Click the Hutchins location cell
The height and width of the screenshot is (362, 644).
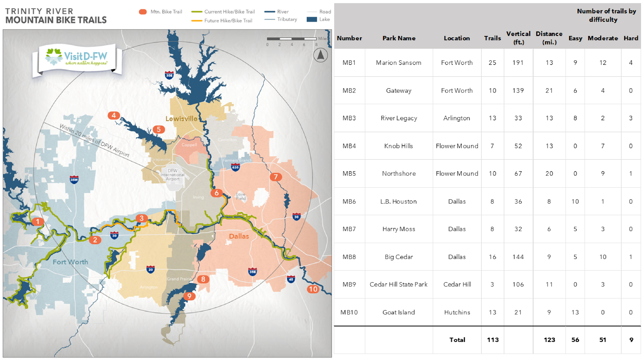point(457,312)
